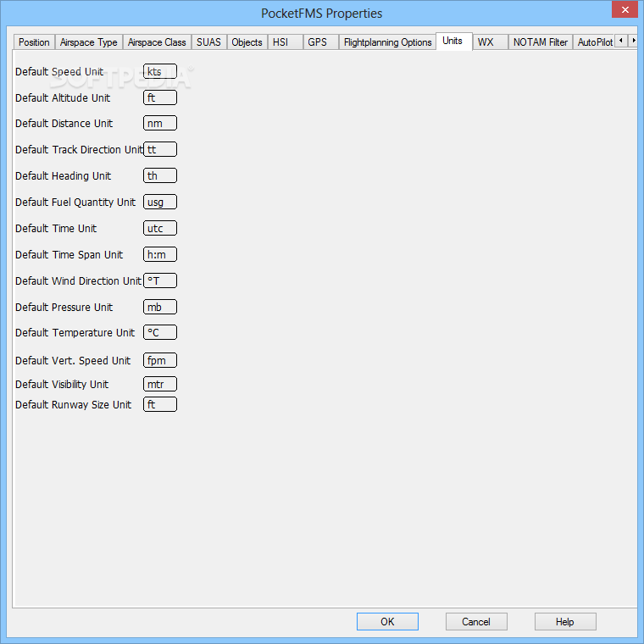Click the 'Default Fuel Quantity Unit' label
The width and height of the screenshot is (644, 644).
(x=75, y=203)
